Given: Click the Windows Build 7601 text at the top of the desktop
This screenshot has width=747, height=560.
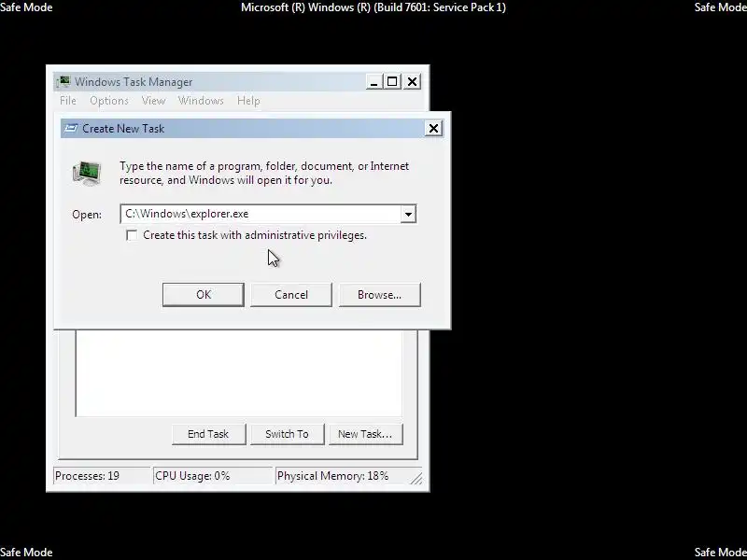Looking at the screenshot, I should [x=373, y=7].
